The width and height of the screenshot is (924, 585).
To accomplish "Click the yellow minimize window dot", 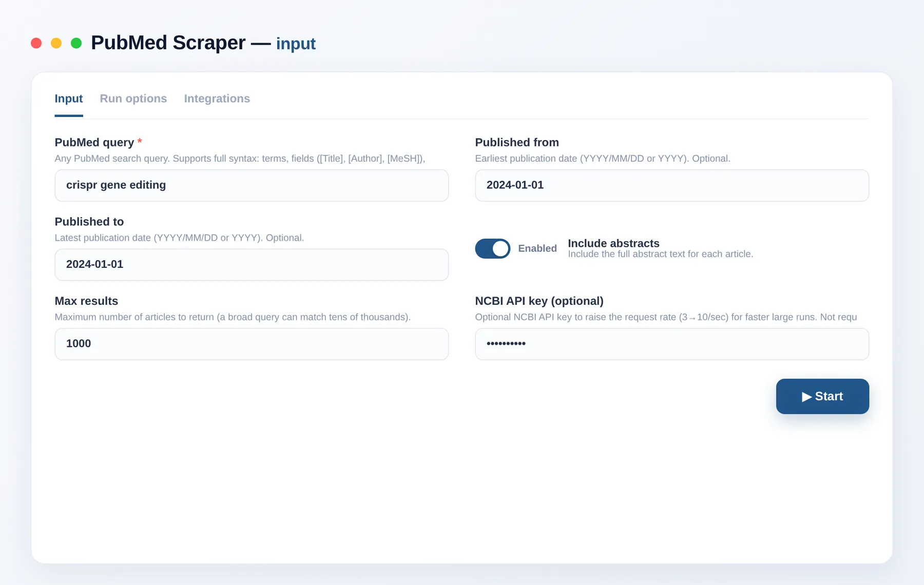I will tap(56, 43).
